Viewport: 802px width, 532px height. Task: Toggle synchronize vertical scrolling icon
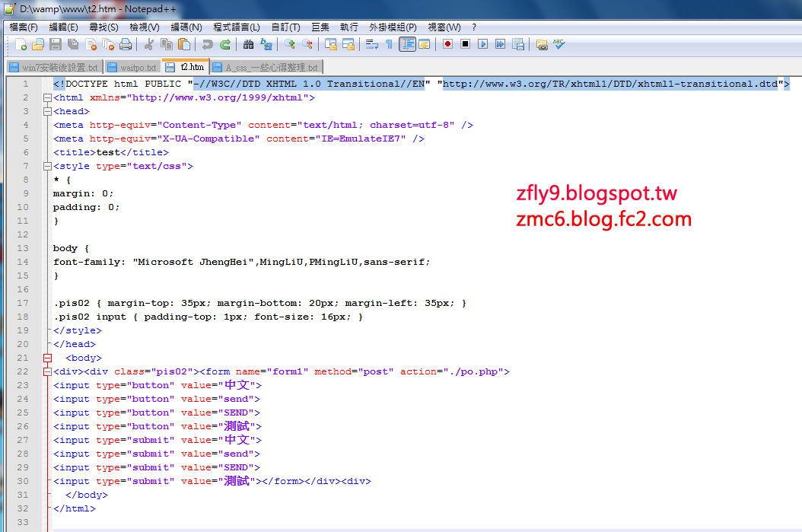330,44
